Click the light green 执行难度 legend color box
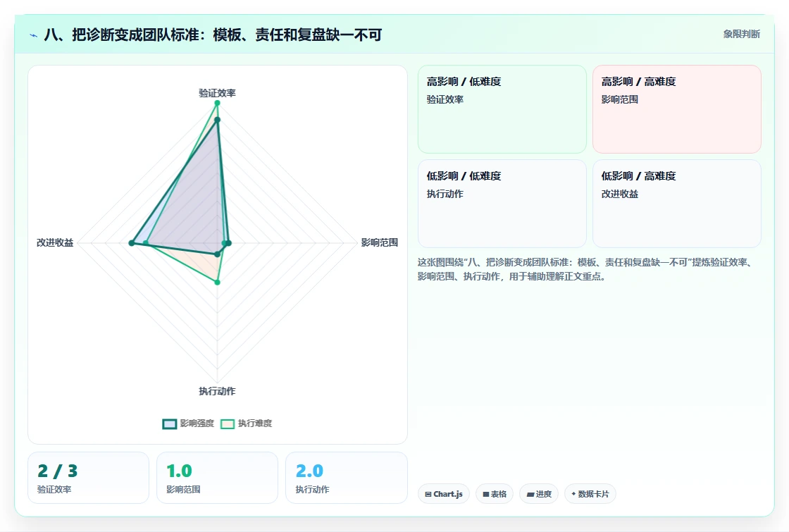Screen dimensions: 789x532 pos(228,423)
